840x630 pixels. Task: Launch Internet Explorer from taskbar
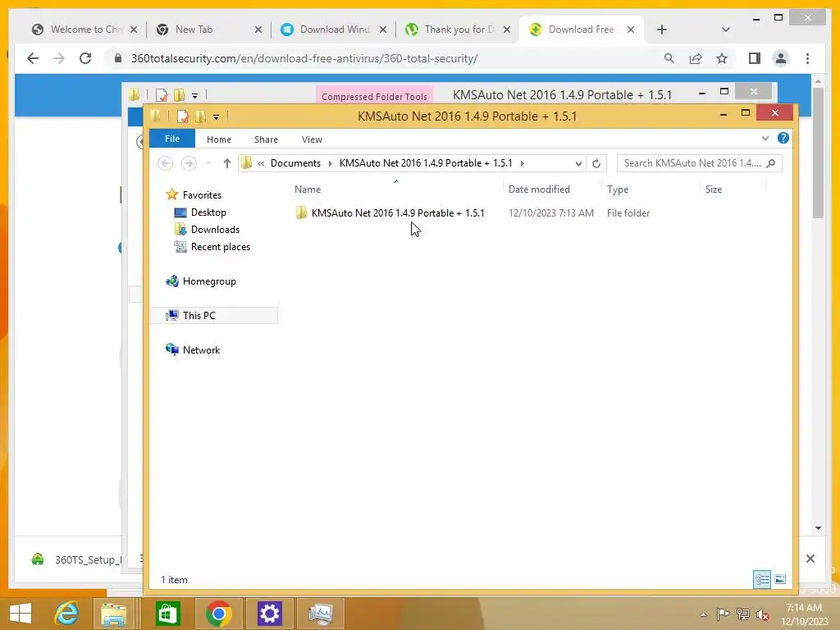67,614
